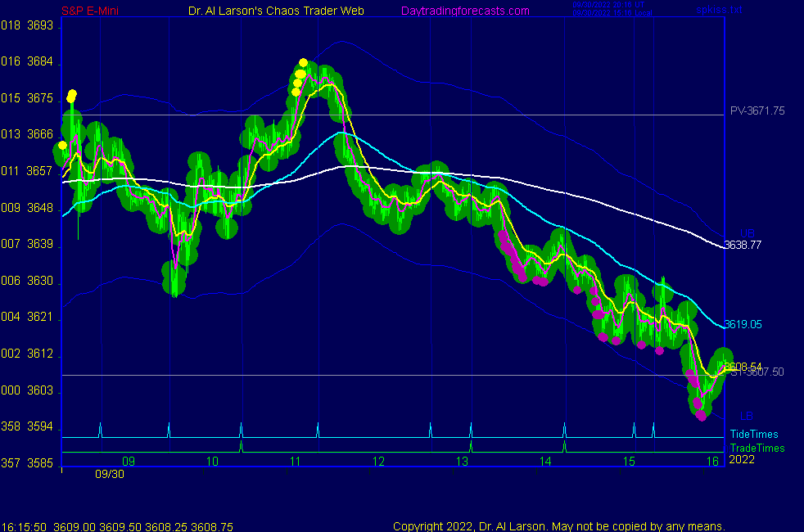Click the 12 hour label on time axis

click(x=378, y=462)
